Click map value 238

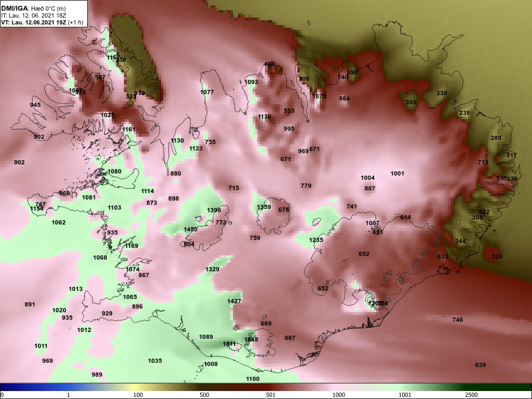pos(464,113)
